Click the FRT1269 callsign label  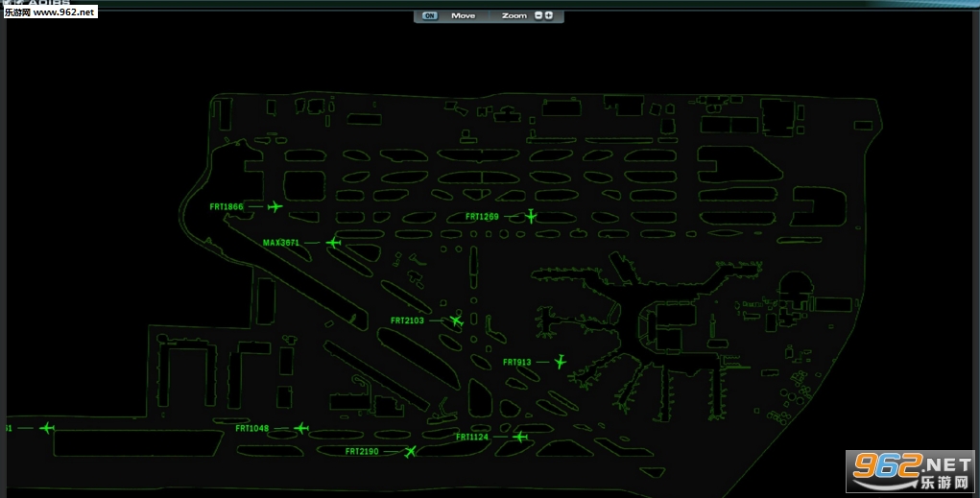482,217
